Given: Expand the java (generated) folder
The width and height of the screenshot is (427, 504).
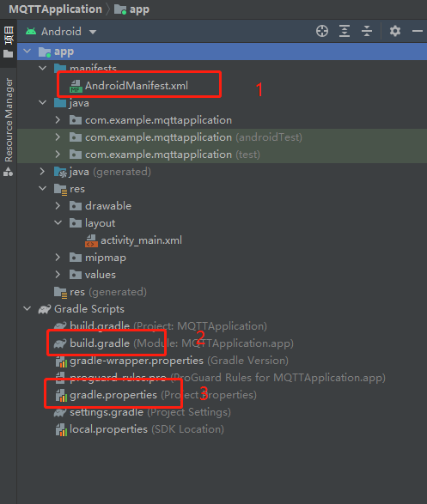Looking at the screenshot, I should click(x=42, y=172).
